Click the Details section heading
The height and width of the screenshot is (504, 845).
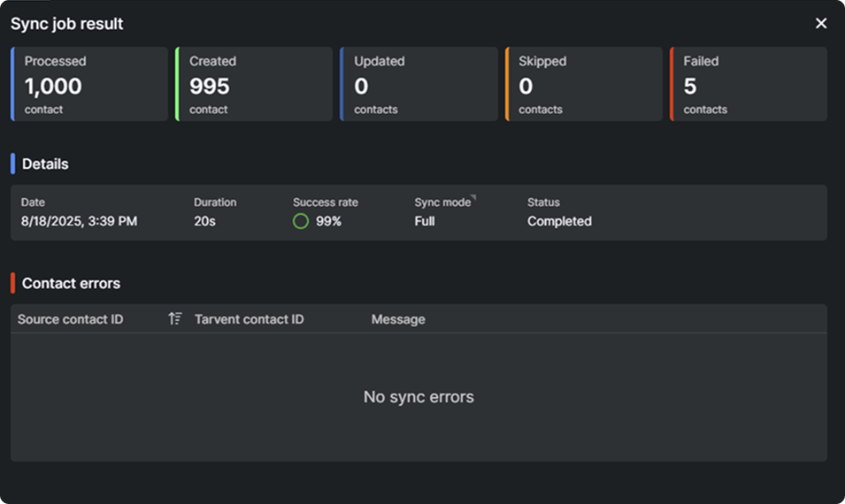[x=45, y=164]
